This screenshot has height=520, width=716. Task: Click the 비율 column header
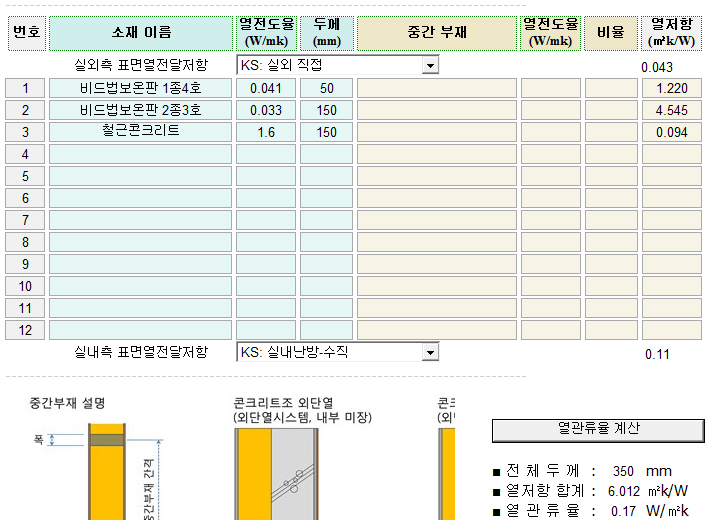(x=610, y=33)
